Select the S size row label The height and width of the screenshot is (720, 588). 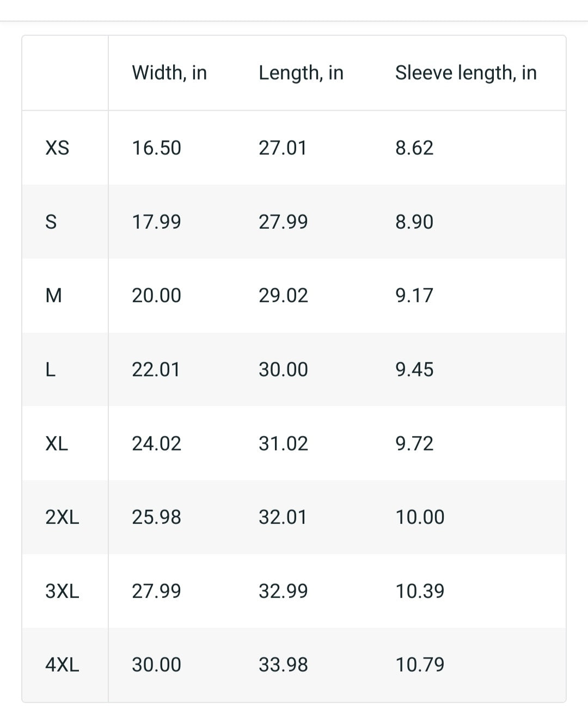[x=51, y=222]
